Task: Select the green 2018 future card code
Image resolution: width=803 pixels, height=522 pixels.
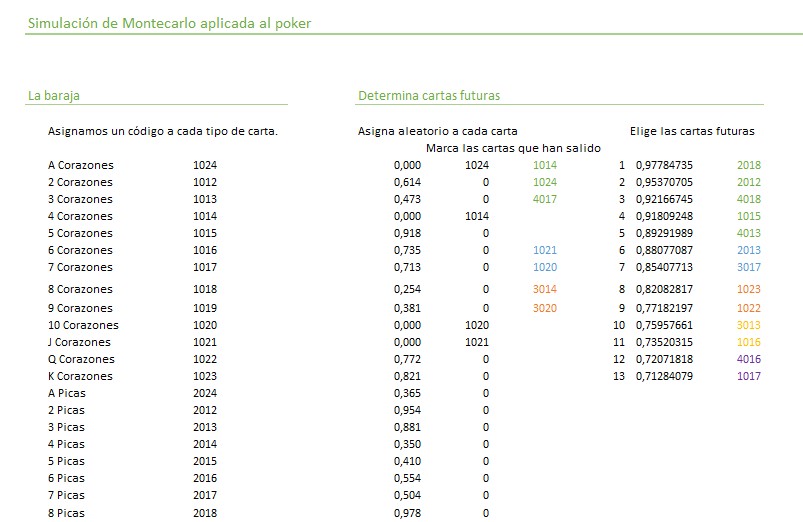Action: click(749, 165)
